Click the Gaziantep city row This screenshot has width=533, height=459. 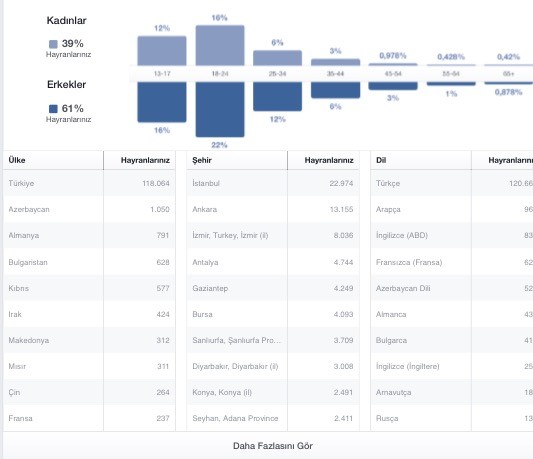(273, 288)
